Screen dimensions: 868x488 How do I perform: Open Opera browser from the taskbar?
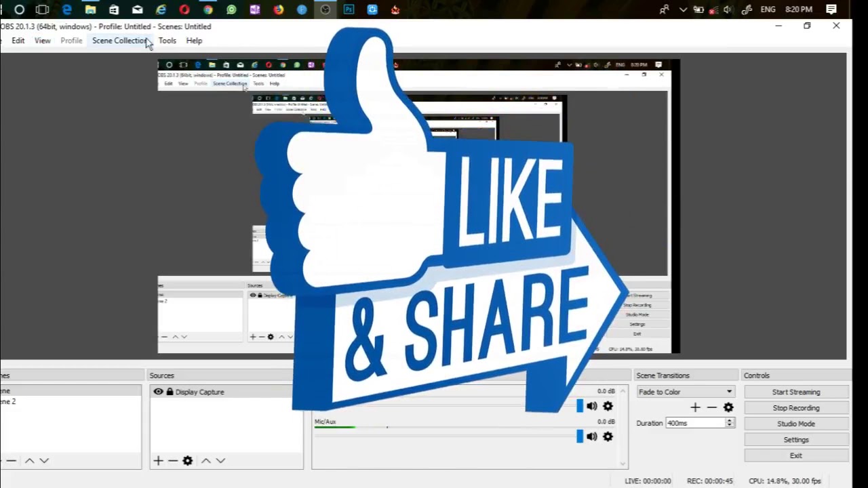tap(184, 9)
